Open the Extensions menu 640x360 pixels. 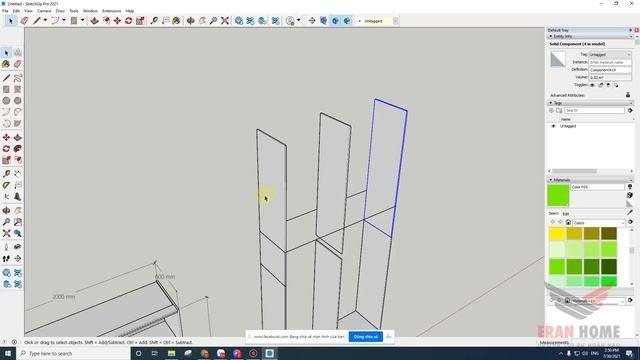(x=111, y=11)
